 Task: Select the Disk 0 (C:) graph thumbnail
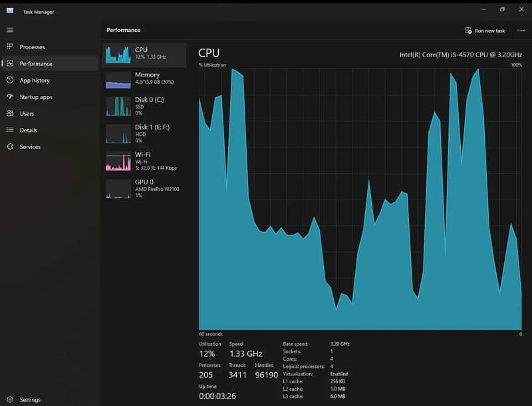[x=118, y=106]
